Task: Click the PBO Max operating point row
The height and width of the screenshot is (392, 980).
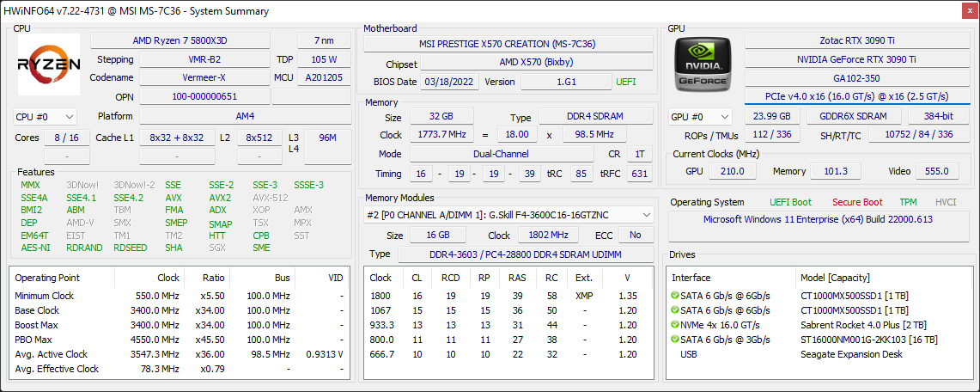Action: coord(180,340)
